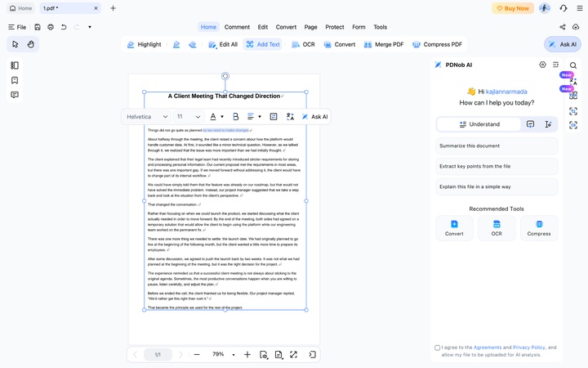Click the share icon
Viewport: 588px width, 368px height.
[x=563, y=27]
